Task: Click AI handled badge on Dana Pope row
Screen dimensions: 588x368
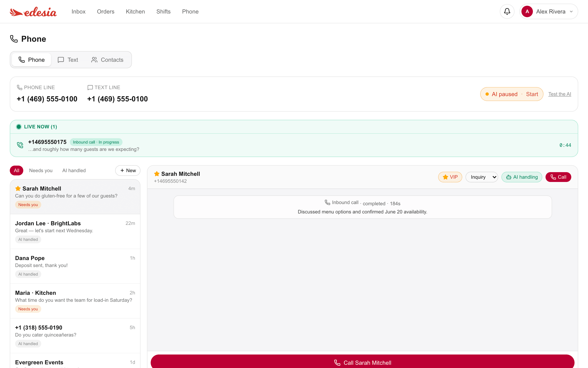Action: [28, 274]
